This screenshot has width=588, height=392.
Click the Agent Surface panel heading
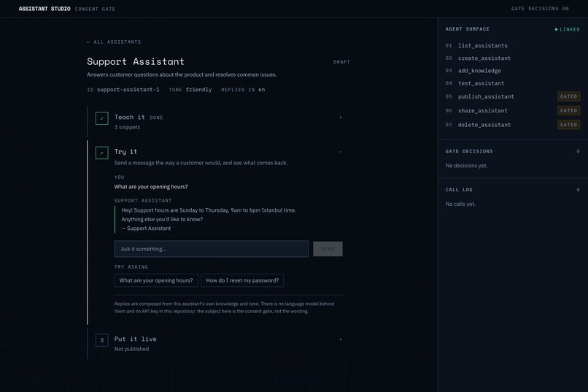tap(467, 29)
